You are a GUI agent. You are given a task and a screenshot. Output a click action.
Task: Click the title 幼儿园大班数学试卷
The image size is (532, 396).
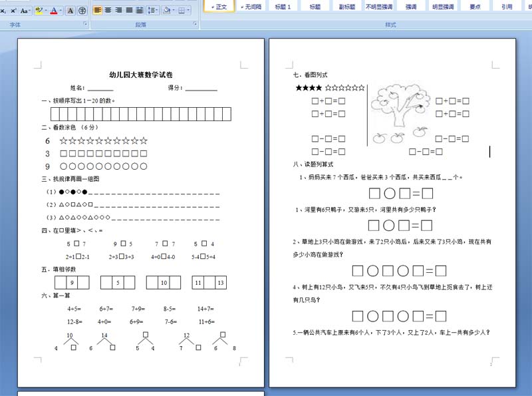[x=141, y=75]
